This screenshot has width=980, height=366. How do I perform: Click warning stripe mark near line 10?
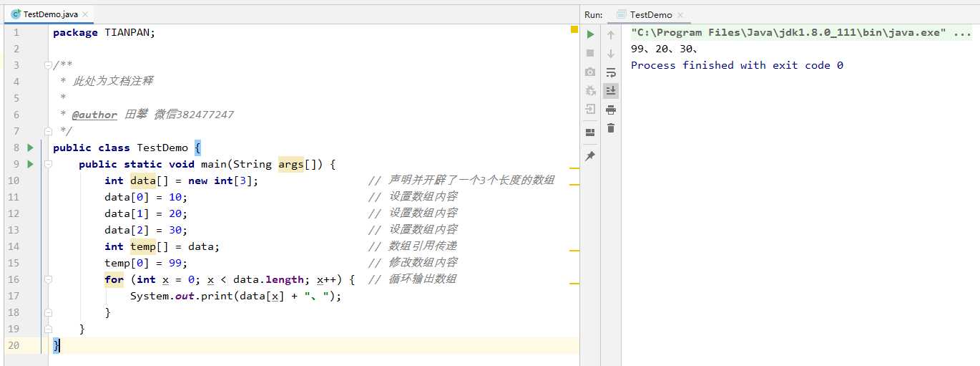click(574, 185)
